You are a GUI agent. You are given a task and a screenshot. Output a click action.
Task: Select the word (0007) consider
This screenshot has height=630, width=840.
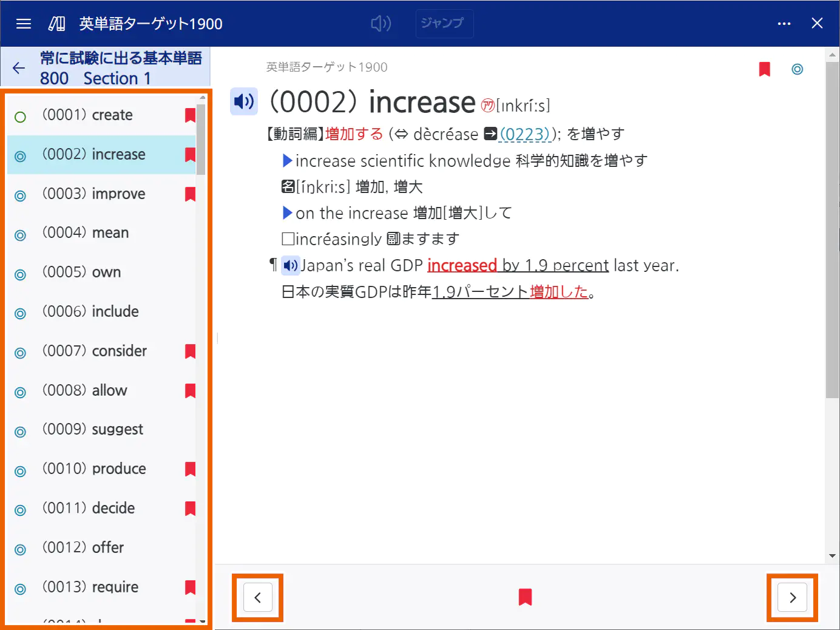(x=94, y=351)
